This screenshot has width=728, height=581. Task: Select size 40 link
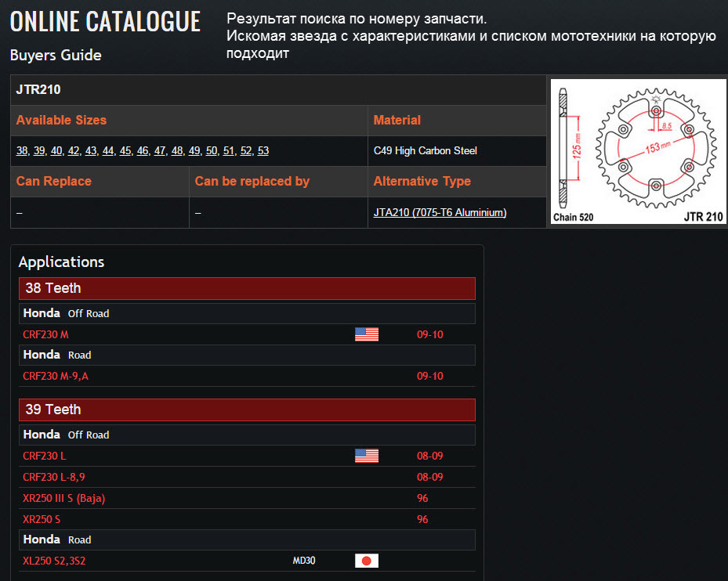(x=56, y=151)
